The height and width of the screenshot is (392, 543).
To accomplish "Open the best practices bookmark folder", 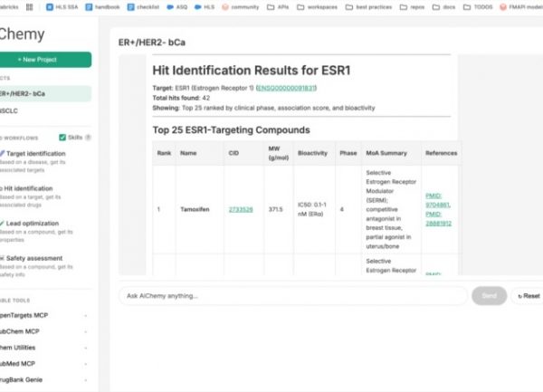I will [x=368, y=7].
